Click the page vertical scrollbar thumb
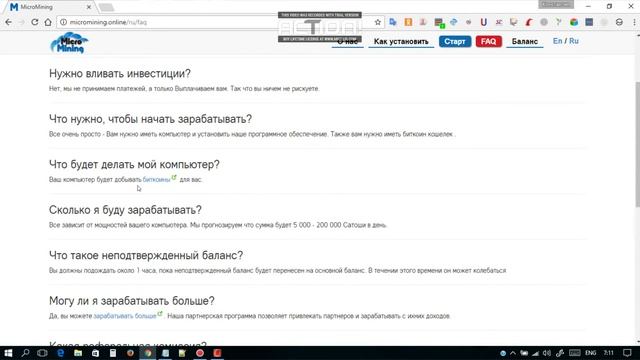640x360 pixels. (x=637, y=144)
